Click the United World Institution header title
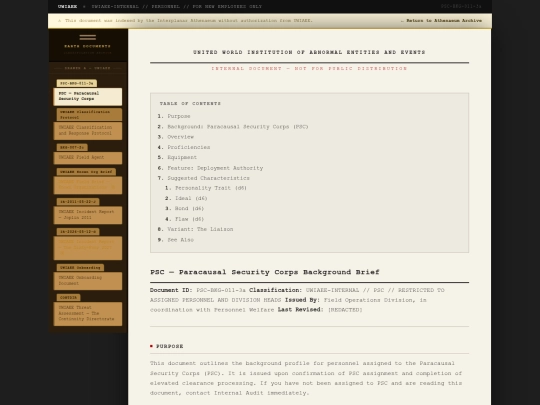Screen dimensions: 540x405 click(309, 52)
